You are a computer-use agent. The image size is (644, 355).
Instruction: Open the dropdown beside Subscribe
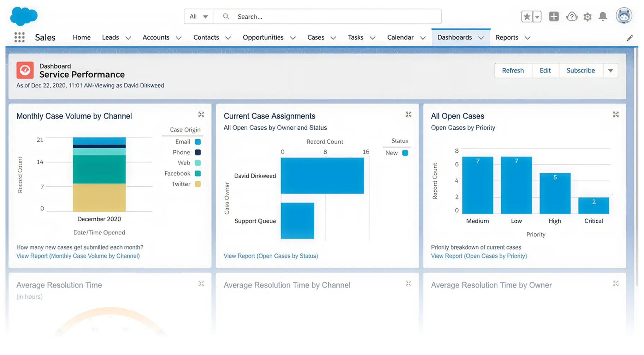click(x=610, y=70)
